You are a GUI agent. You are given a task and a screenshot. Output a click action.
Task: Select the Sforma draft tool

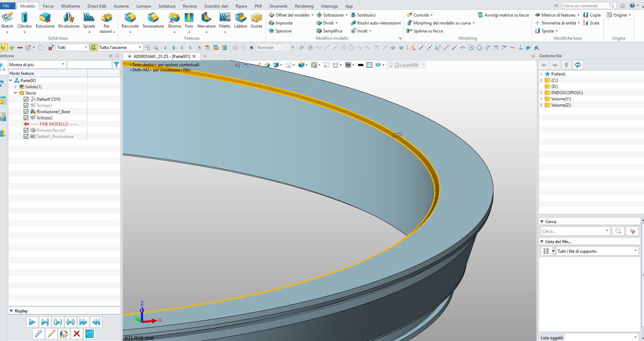coord(174,20)
